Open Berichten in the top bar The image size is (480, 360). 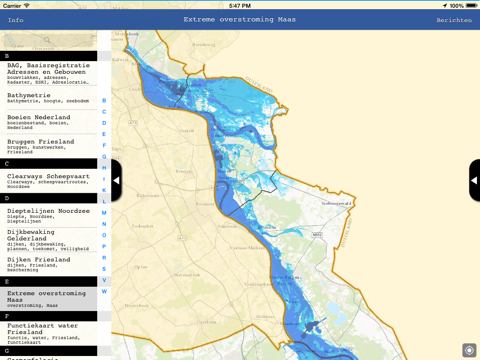(x=454, y=20)
